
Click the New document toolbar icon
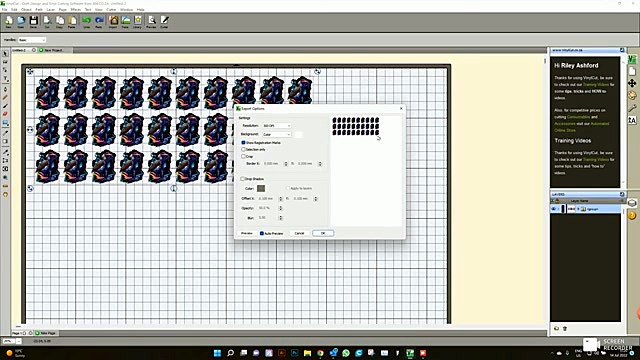tap(9, 22)
